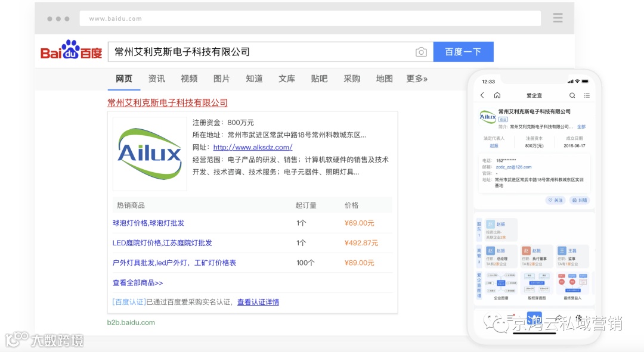Tap 全部 to expand company intro
The height and width of the screenshot is (352, 644).
[x=581, y=127]
